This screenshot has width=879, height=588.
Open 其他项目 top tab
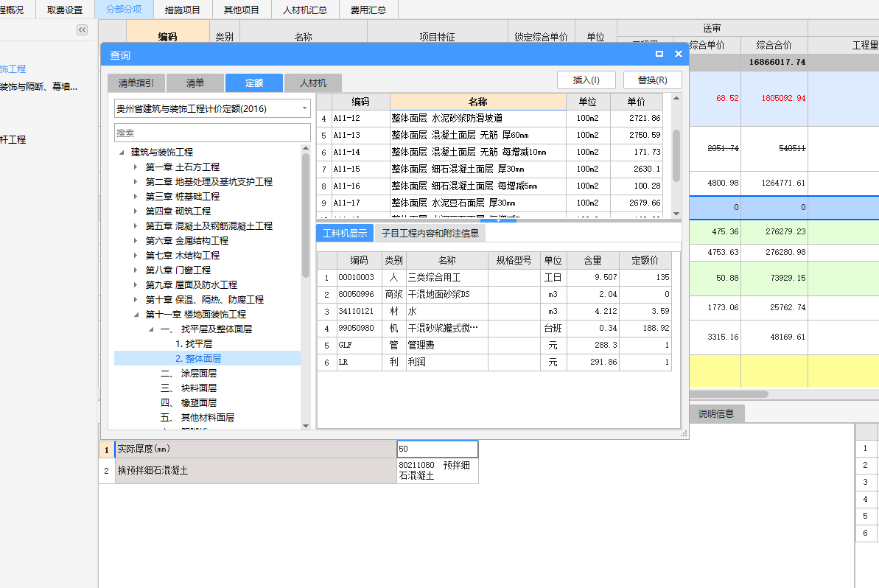(242, 10)
